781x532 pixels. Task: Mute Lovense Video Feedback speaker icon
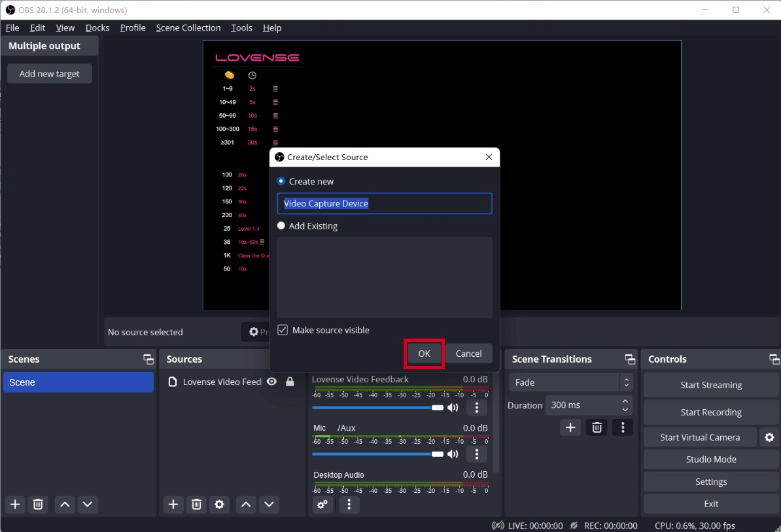pos(453,408)
